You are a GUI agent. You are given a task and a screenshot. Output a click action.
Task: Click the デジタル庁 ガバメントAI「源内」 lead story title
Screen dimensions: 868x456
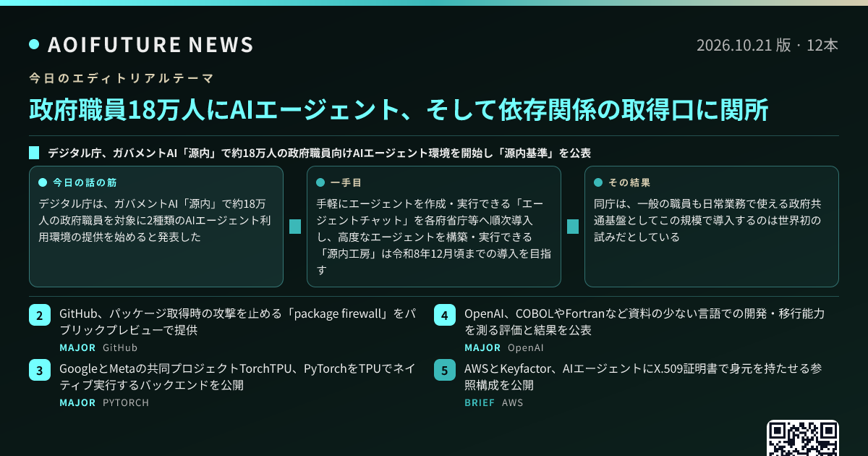coord(319,153)
